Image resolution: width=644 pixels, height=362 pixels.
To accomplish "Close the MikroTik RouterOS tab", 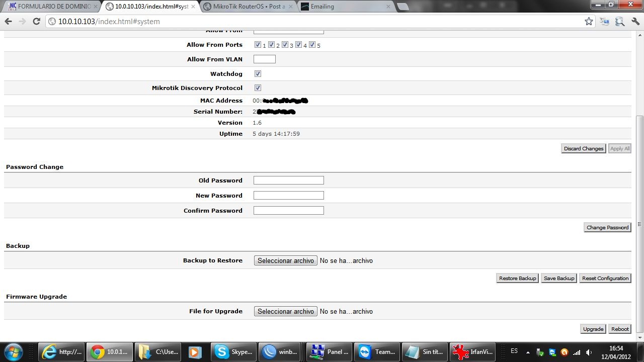I will click(291, 7).
